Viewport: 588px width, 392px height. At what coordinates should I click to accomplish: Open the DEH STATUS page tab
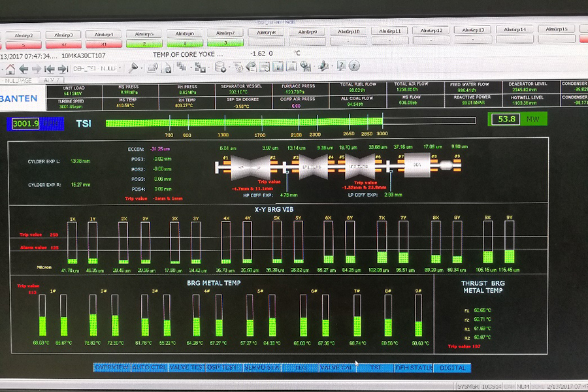[413, 368]
